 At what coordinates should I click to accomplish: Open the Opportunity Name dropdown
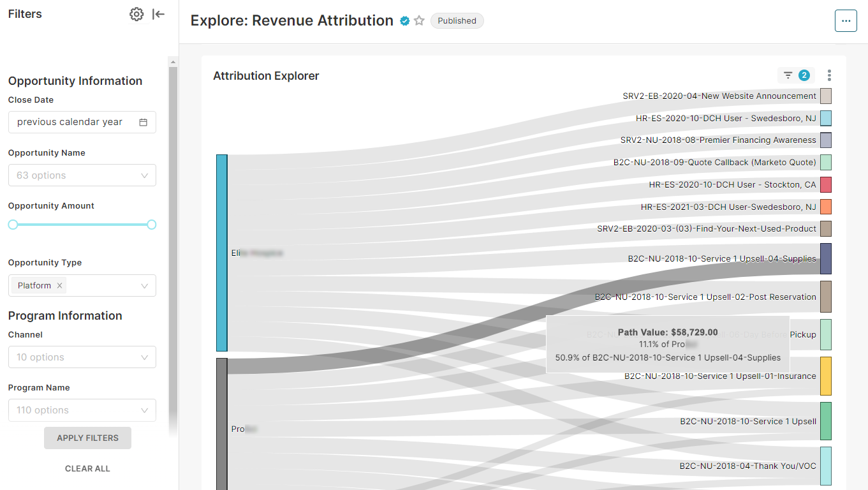(x=82, y=175)
